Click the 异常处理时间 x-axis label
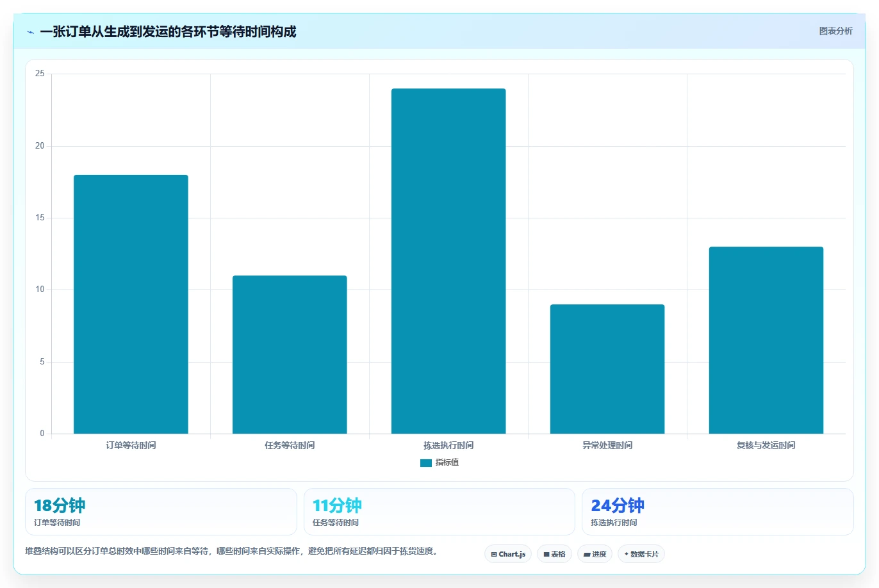 point(607,445)
